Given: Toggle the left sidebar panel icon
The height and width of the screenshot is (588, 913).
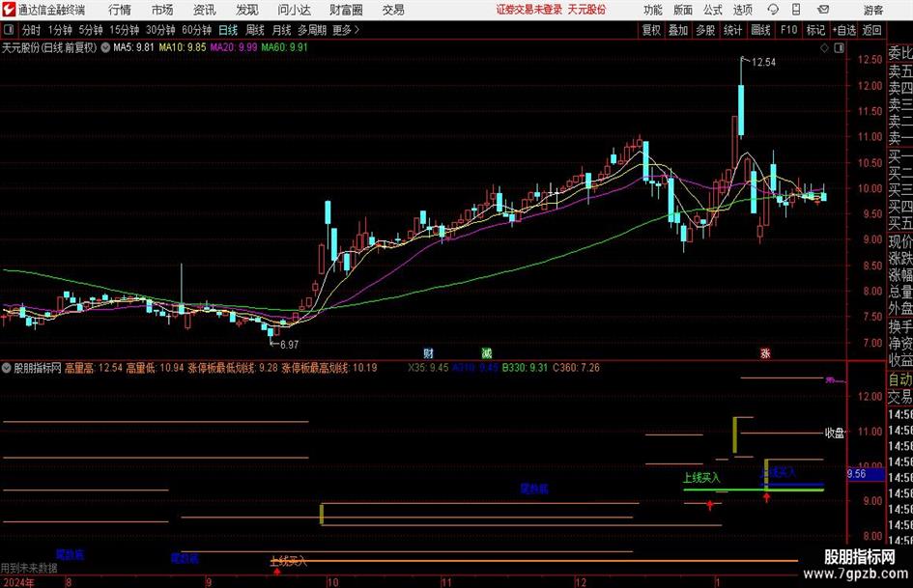Looking at the screenshot, I should click(8, 30).
